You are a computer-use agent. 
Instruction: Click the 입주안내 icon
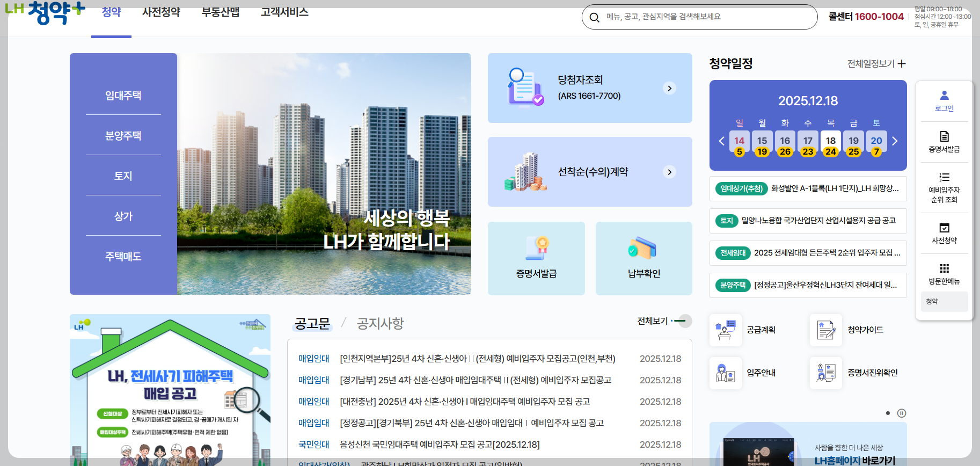pos(726,373)
